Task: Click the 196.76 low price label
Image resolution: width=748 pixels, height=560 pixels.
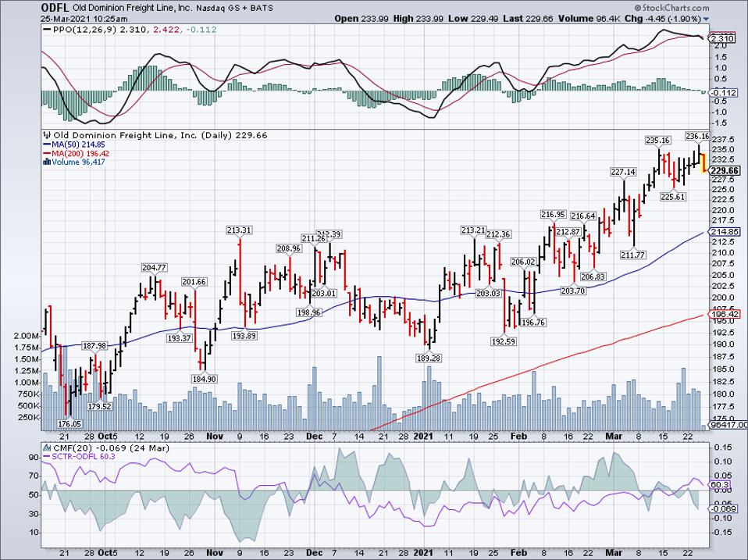Action: click(533, 323)
